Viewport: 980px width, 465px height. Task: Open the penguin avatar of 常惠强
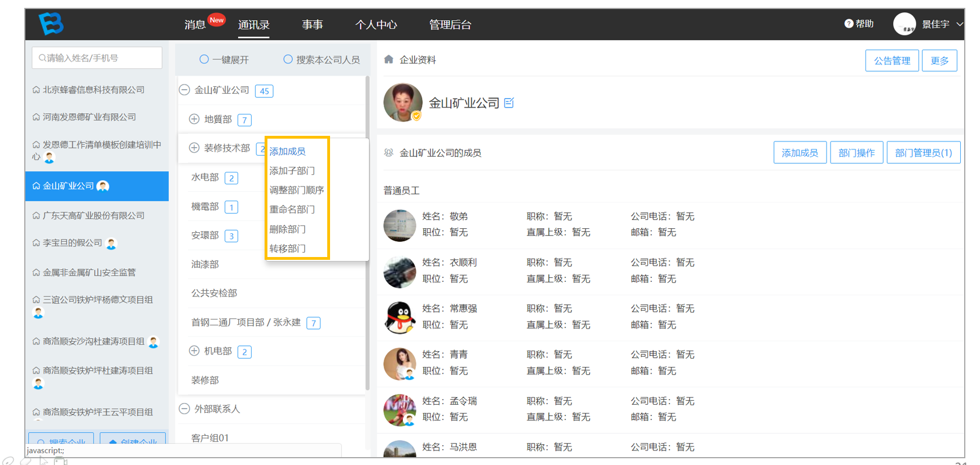(x=399, y=317)
